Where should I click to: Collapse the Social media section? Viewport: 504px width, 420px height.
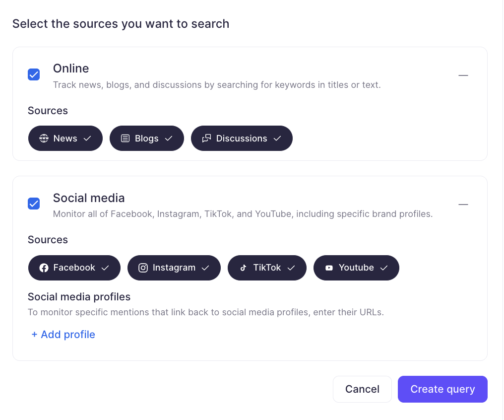click(463, 204)
